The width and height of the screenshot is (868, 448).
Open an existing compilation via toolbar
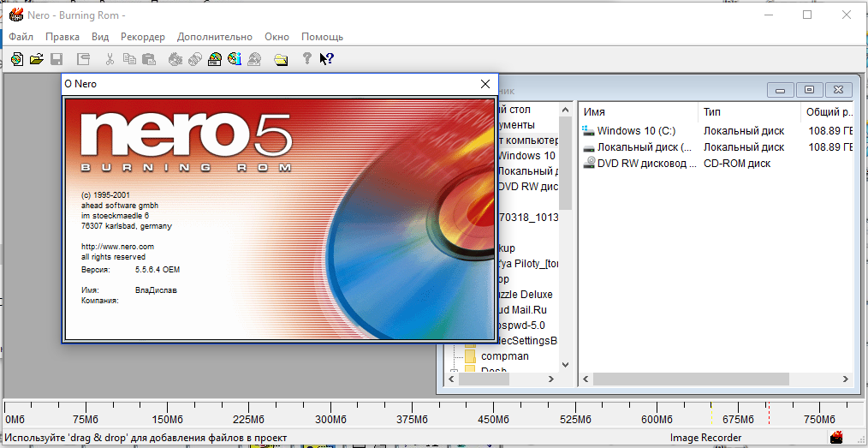(x=36, y=59)
